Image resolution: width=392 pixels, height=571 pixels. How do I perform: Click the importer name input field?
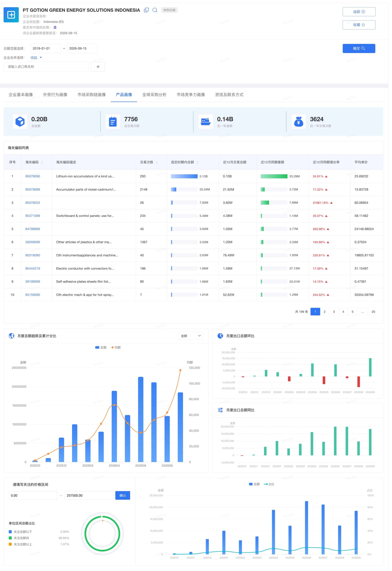pyautogui.click(x=46, y=67)
